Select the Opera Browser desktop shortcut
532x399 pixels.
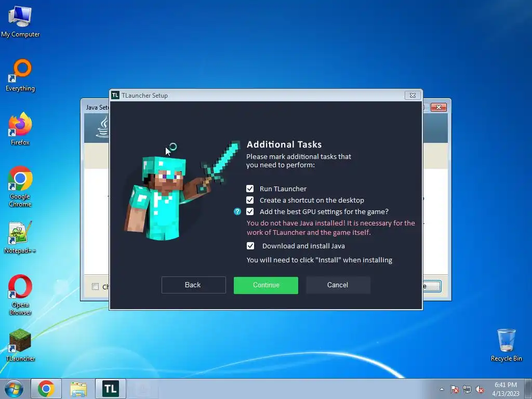(x=20, y=295)
